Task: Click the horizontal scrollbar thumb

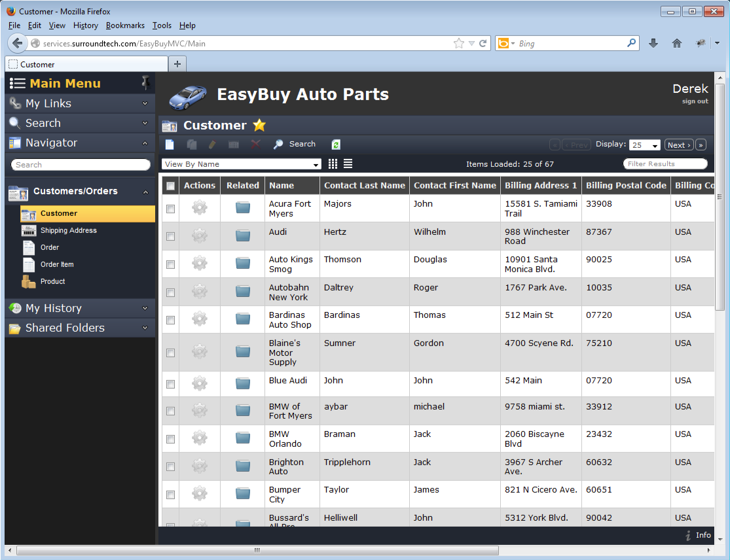Action: tap(257, 551)
